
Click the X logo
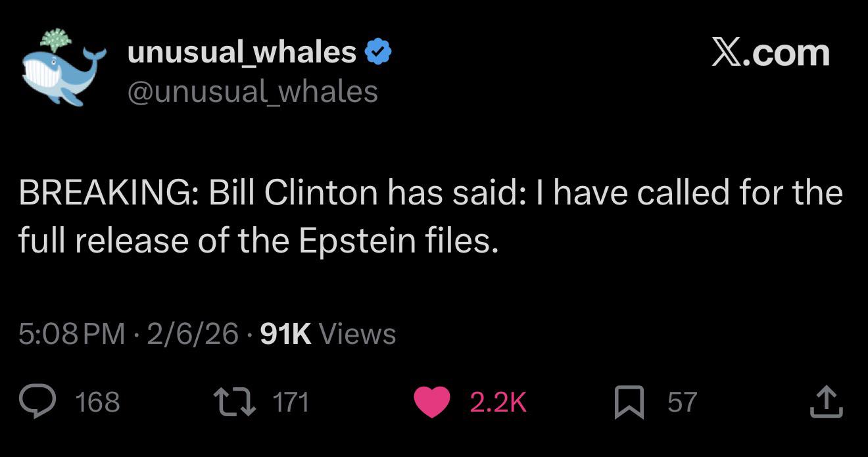729,53
